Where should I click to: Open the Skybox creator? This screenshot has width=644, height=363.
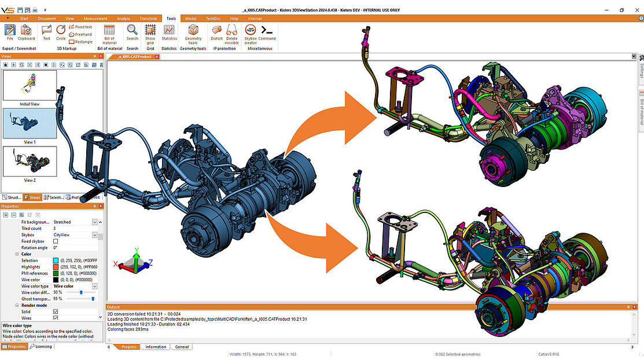click(x=251, y=34)
